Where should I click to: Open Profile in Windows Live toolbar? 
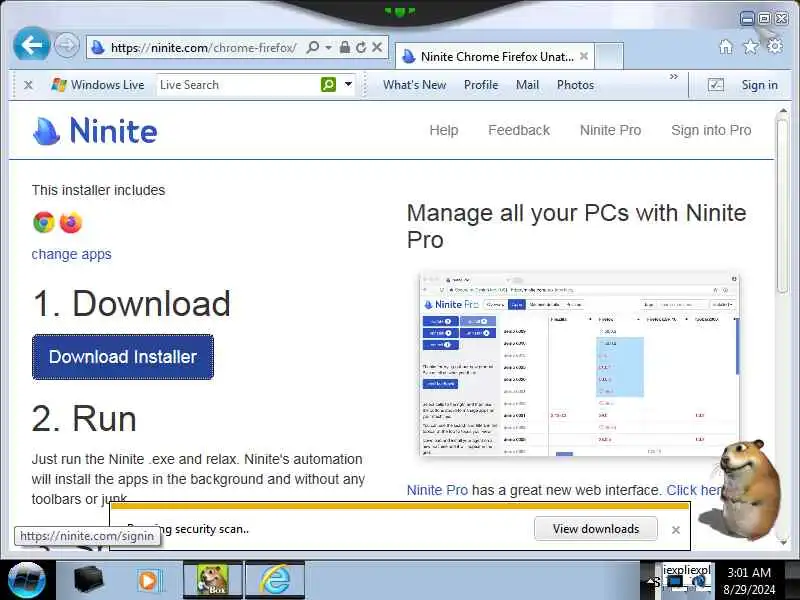(x=481, y=85)
